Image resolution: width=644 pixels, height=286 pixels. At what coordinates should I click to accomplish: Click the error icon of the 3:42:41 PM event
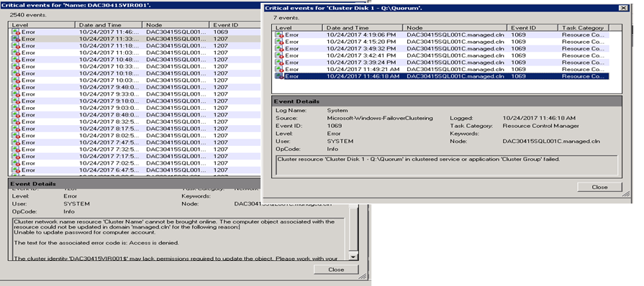click(x=279, y=55)
